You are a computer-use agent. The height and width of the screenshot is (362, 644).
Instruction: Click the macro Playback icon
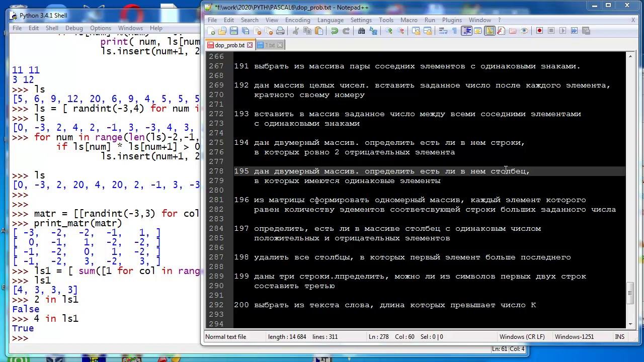point(562,31)
